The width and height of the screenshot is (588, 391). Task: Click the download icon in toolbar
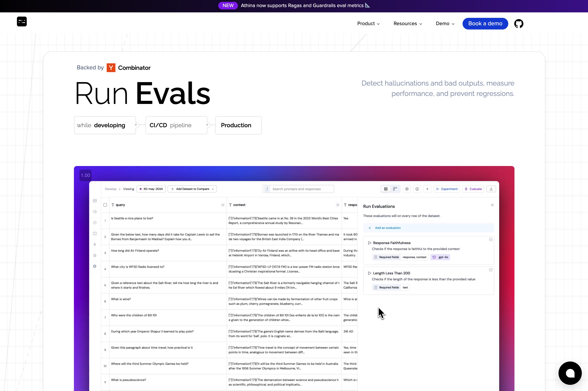(x=491, y=189)
